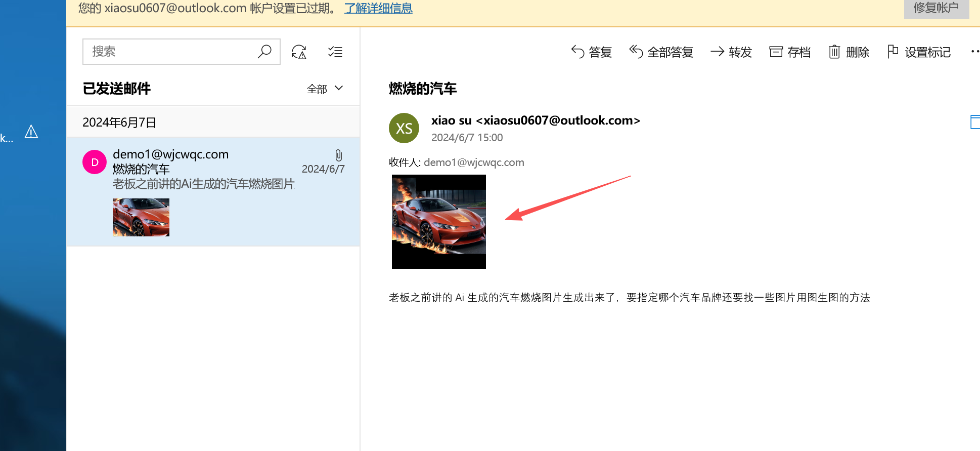Viewport: 980px width, 451px height.
Task: Open the 了解详细信息 link
Action: [378, 8]
